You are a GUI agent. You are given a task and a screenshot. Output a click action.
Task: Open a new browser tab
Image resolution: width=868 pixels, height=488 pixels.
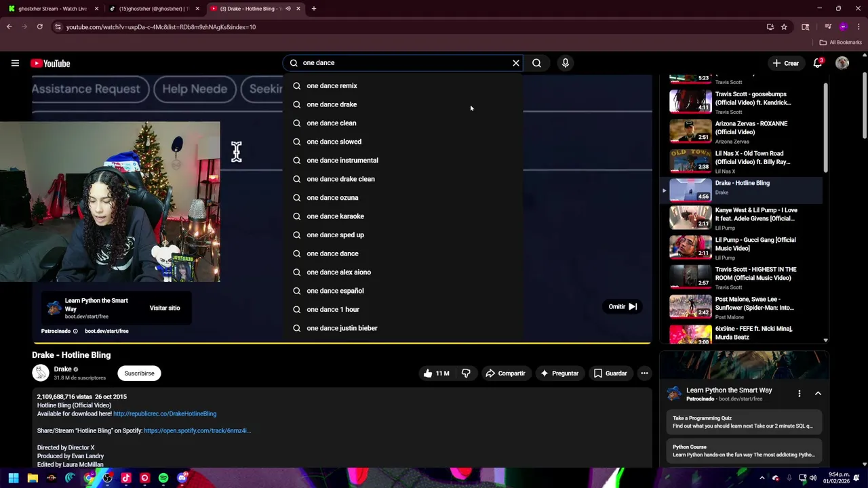[314, 9]
